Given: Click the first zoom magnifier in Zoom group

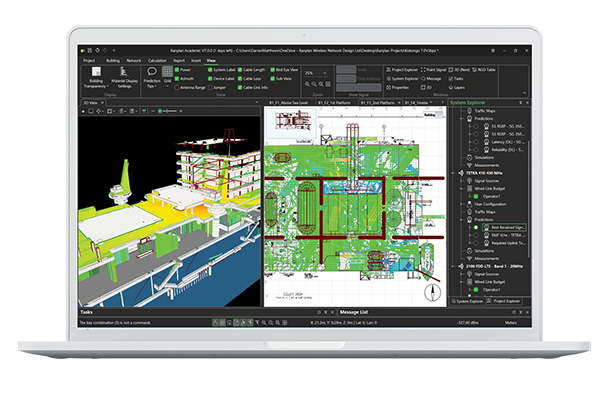Looking at the screenshot, I should coord(307,84).
